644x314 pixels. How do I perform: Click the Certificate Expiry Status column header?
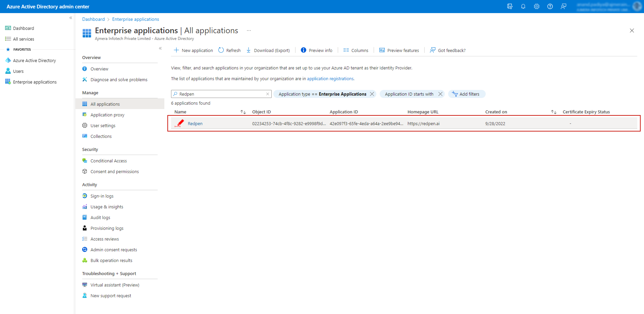(586, 112)
